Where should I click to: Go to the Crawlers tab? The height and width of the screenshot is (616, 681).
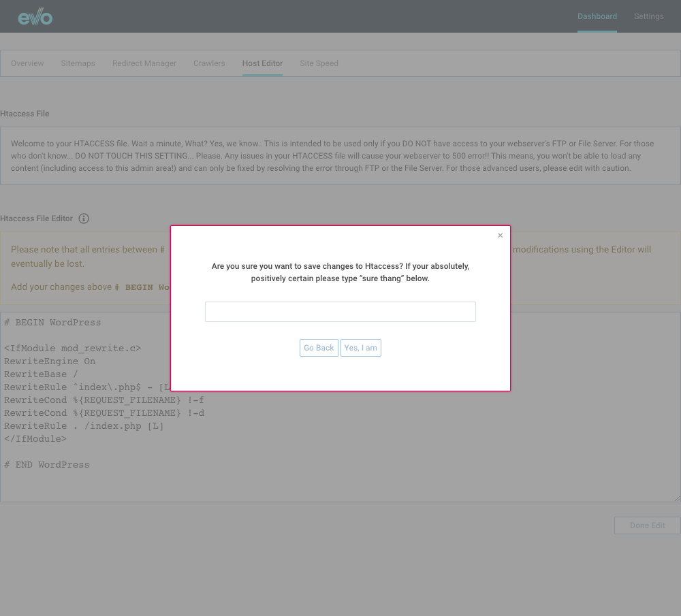coord(209,63)
